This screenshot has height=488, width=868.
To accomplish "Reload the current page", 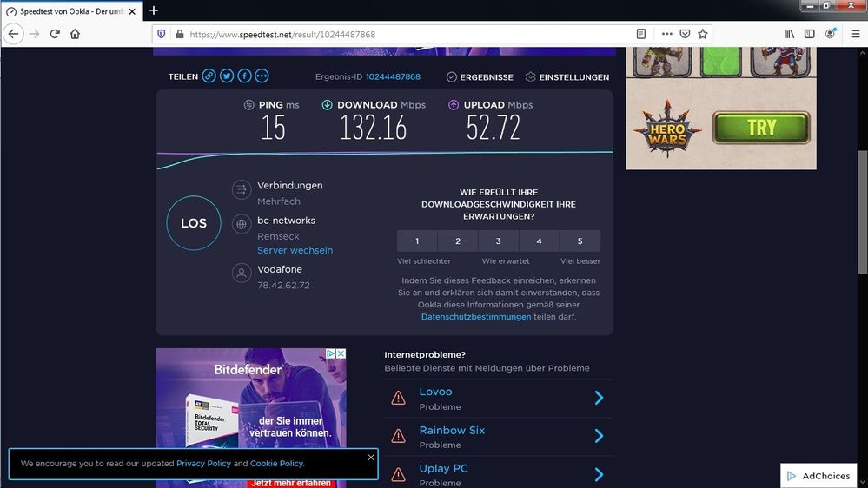I will [55, 34].
